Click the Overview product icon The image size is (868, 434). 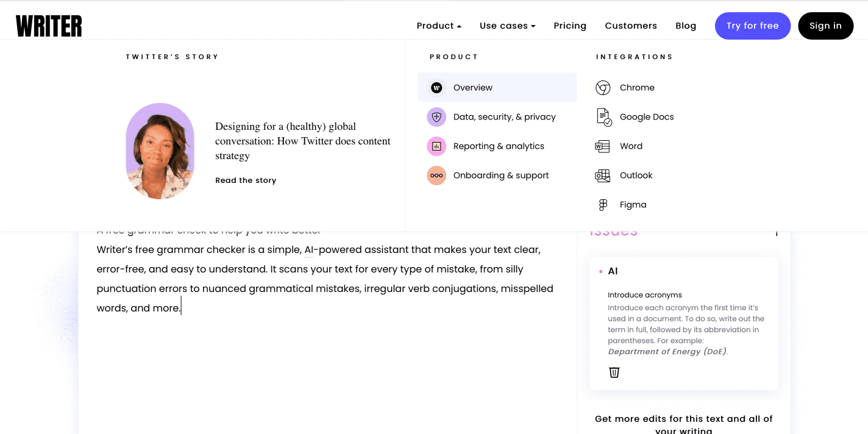[x=436, y=88]
